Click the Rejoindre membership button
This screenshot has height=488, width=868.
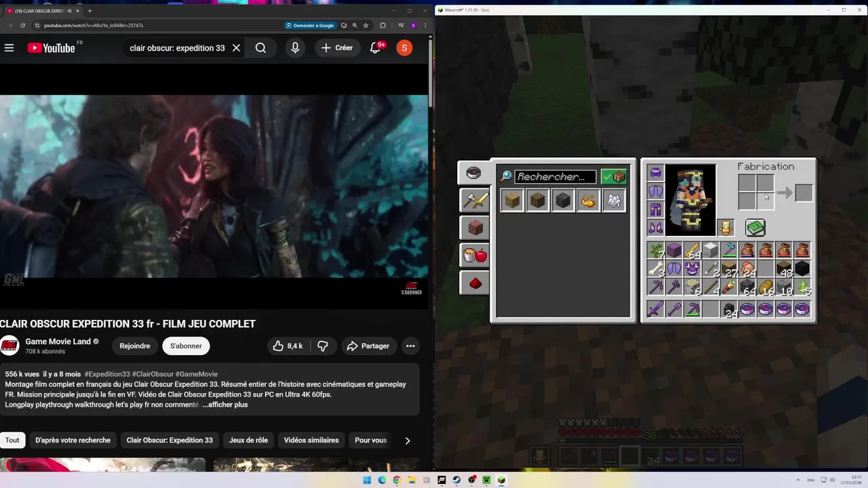pos(135,346)
